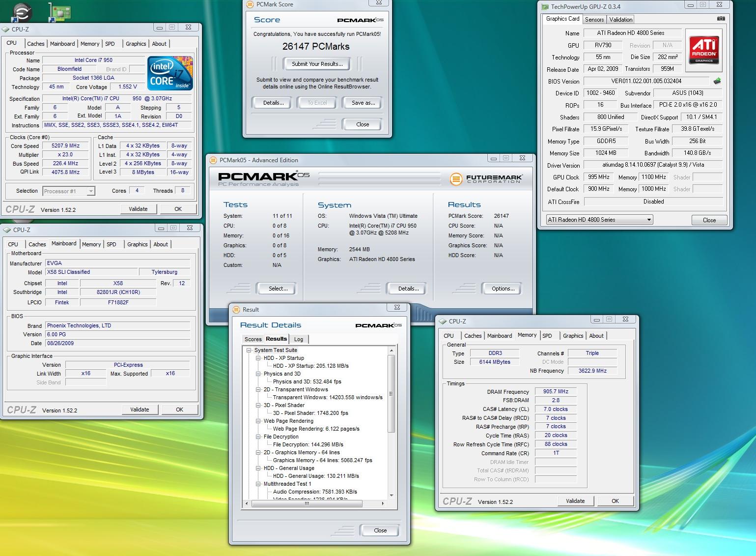Click the '26147 PCMarks' score text
This screenshot has height=556, width=756.
[x=316, y=47]
